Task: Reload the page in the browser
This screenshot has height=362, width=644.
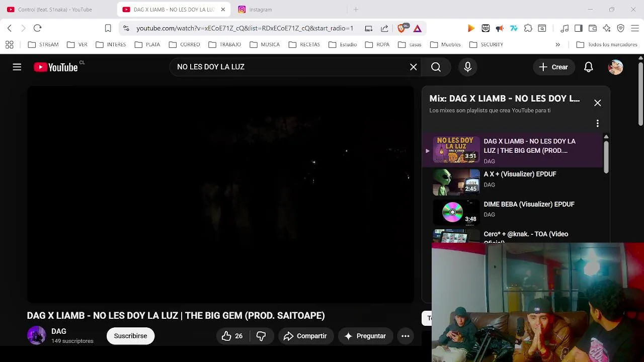Action: click(38, 28)
